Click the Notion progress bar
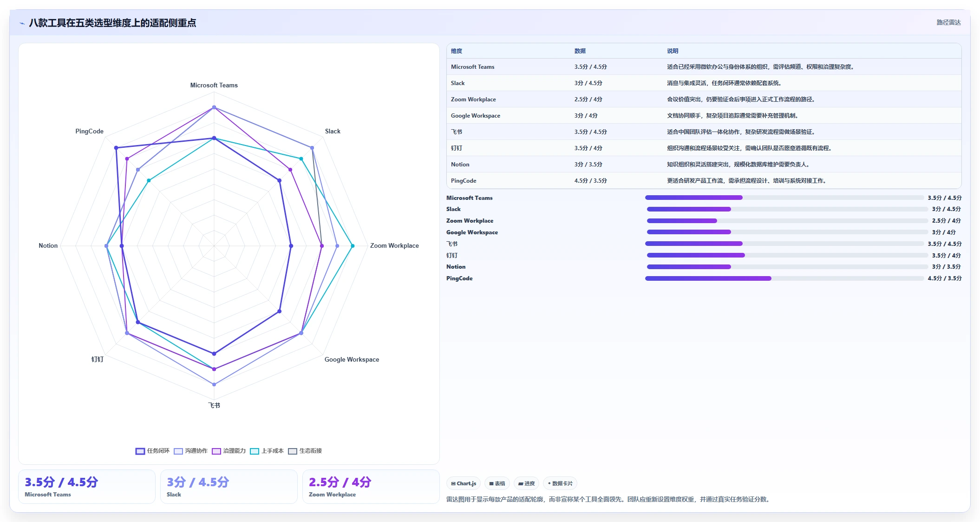This screenshot has height=522, width=980. (787, 267)
